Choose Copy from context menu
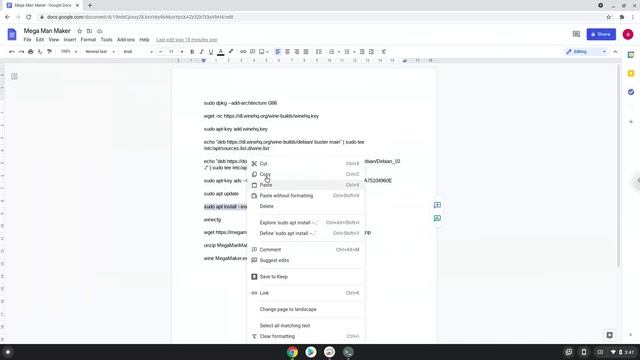640x360 pixels. pyautogui.click(x=306, y=174)
